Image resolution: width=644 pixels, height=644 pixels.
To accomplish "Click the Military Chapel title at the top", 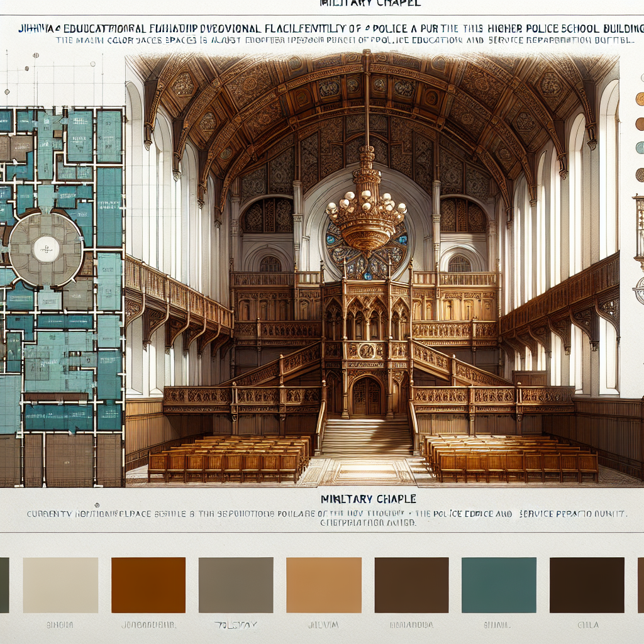I will (x=370, y=4).
